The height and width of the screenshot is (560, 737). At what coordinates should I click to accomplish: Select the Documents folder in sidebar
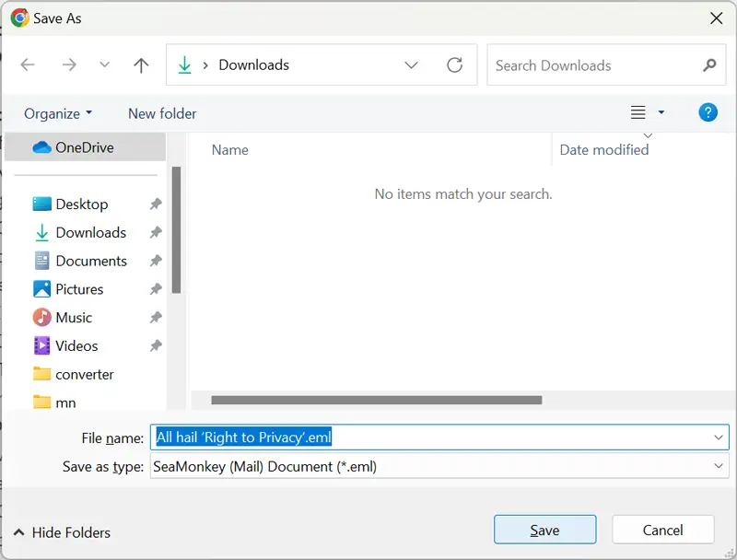point(91,261)
